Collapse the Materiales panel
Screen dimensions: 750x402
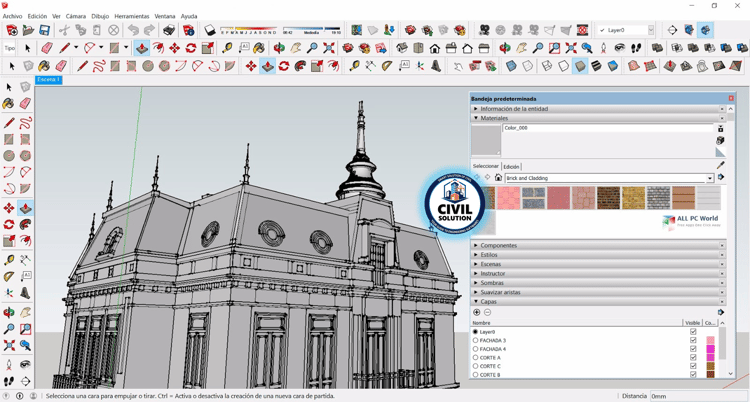[598, 118]
